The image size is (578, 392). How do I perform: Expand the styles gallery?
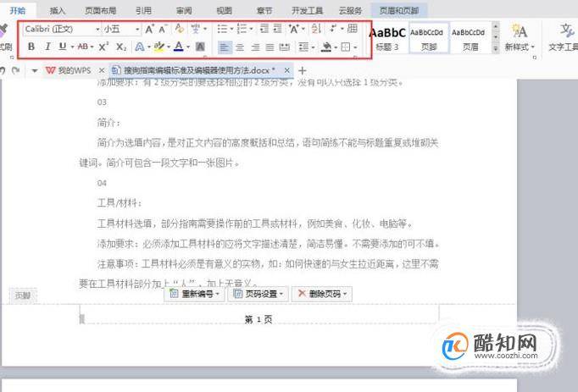point(496,48)
